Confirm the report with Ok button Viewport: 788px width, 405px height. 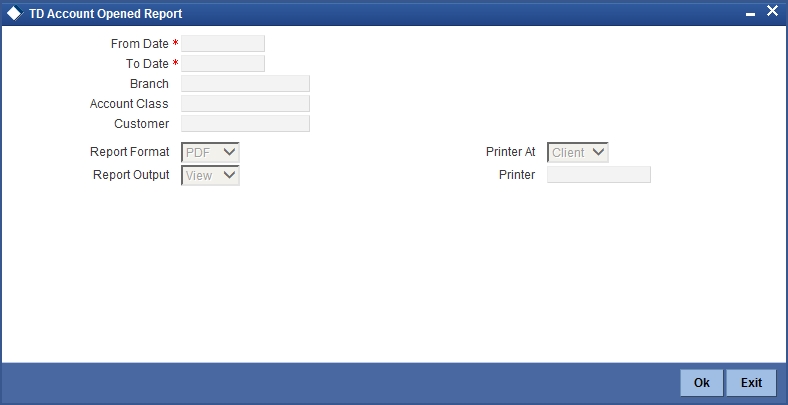click(x=702, y=383)
